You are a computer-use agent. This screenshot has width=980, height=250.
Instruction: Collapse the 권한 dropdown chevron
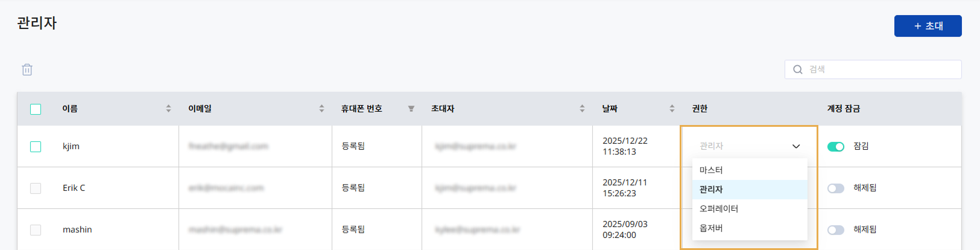pos(796,146)
